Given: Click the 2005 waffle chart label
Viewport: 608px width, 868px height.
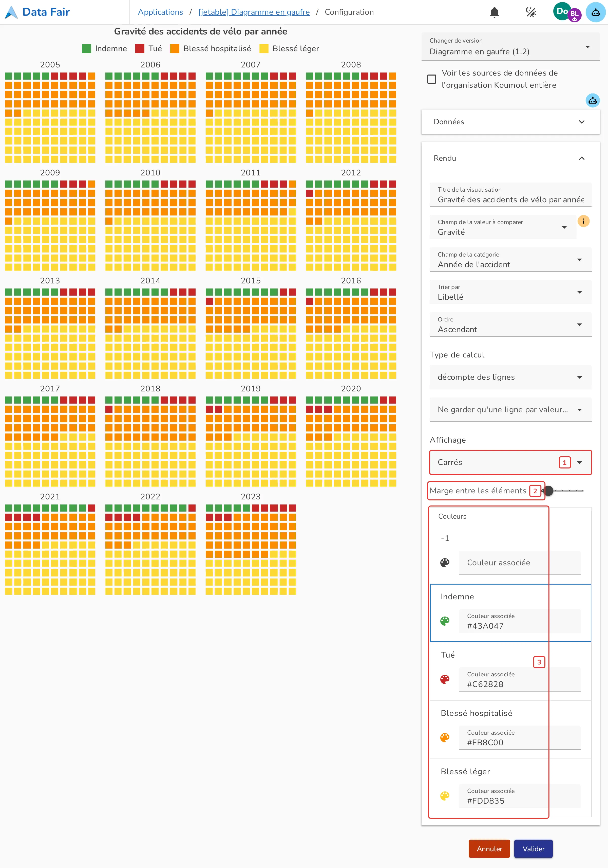Looking at the screenshot, I should [50, 65].
